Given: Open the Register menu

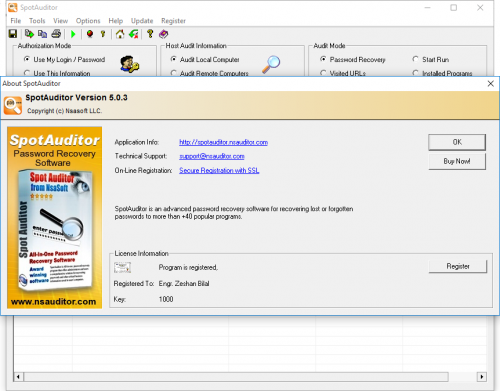Looking at the screenshot, I should click(x=173, y=21).
